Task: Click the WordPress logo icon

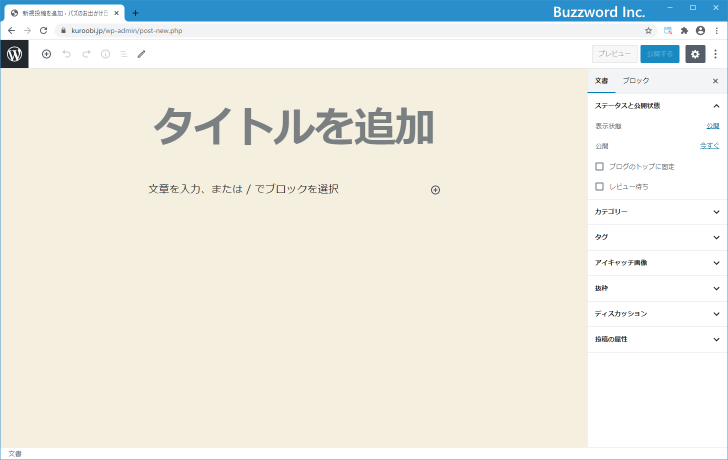Action: 14,54
